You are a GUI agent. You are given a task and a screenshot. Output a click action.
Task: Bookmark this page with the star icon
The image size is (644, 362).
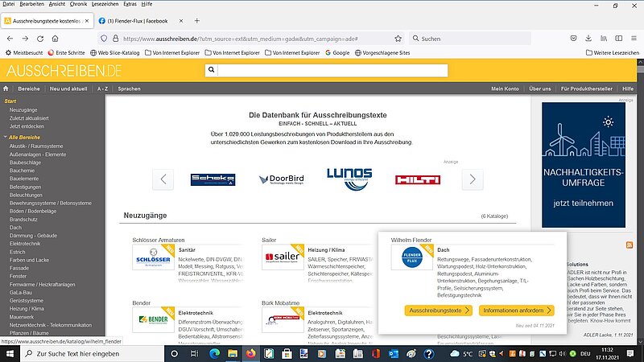point(398,39)
